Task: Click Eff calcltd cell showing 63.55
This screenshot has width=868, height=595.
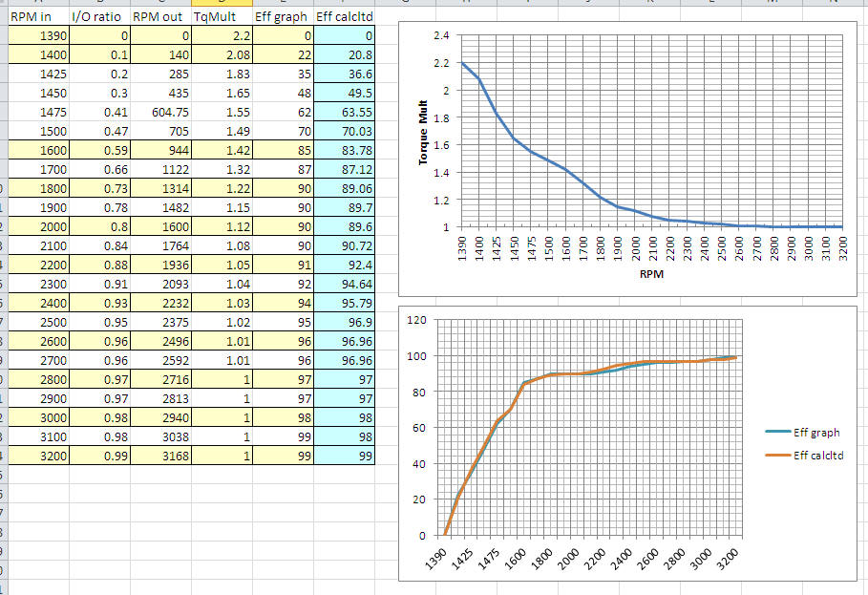Action: coord(345,113)
